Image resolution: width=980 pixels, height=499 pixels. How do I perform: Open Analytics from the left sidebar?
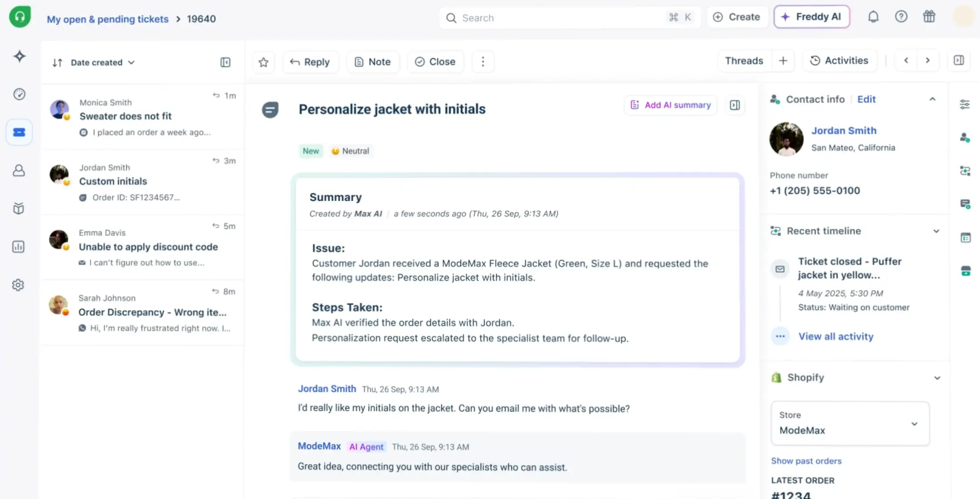(19, 247)
